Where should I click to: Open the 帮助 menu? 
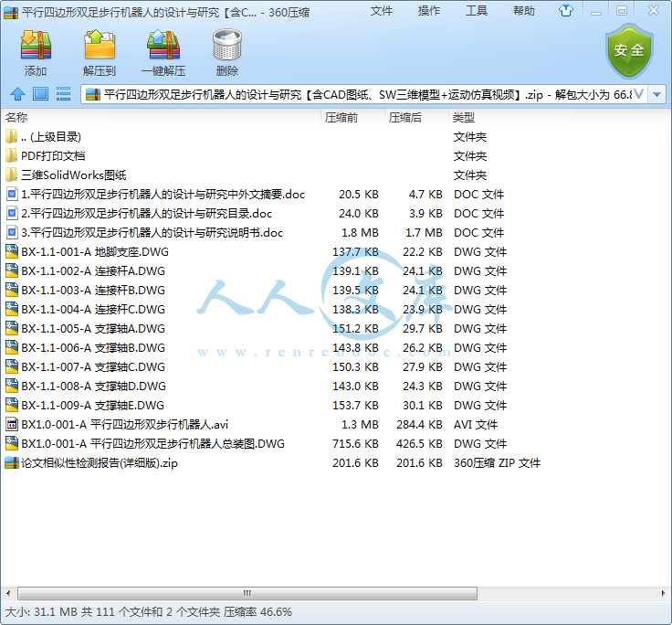[x=524, y=11]
